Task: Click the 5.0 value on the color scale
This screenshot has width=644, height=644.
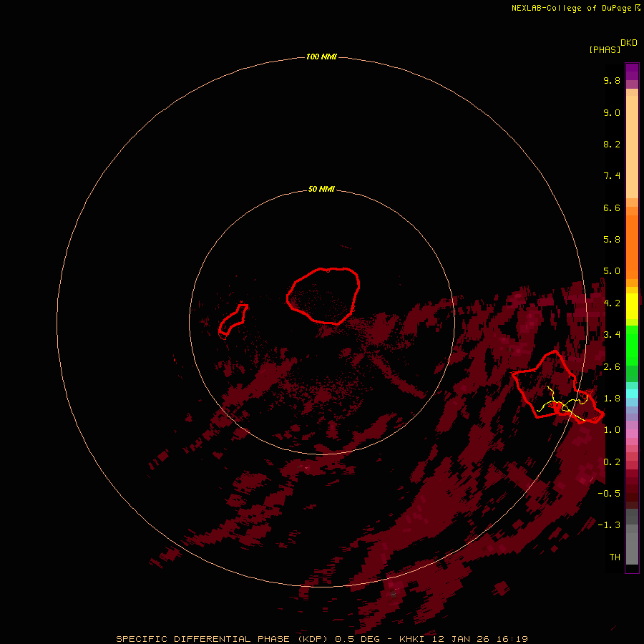Action: tap(612, 271)
